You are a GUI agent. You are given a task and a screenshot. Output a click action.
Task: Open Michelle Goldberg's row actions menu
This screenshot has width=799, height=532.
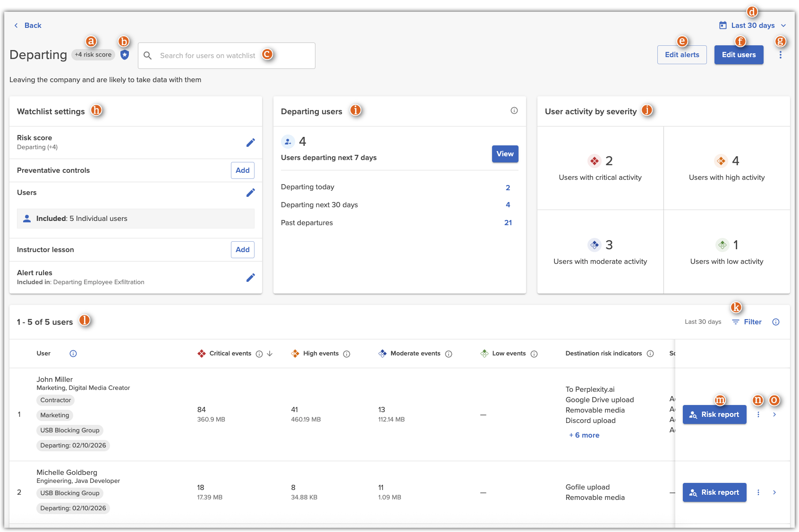758,492
